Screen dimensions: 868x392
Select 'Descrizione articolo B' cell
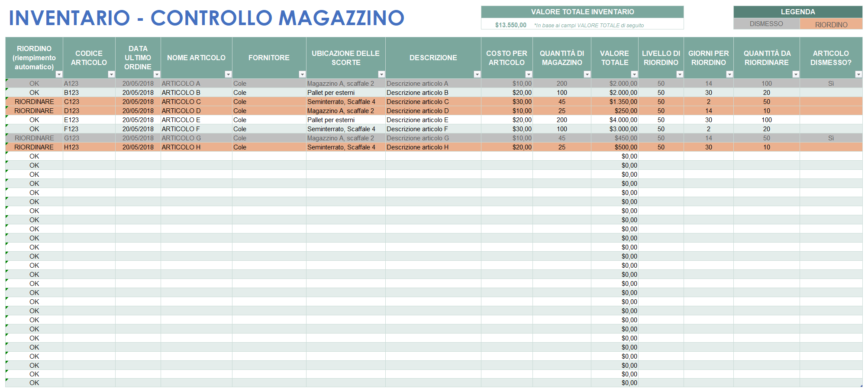[433, 92]
